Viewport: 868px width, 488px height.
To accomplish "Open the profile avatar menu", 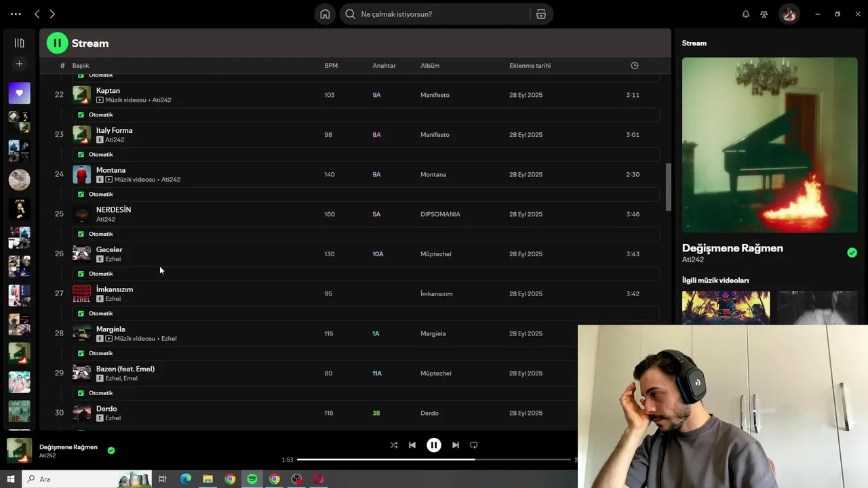I will [789, 14].
